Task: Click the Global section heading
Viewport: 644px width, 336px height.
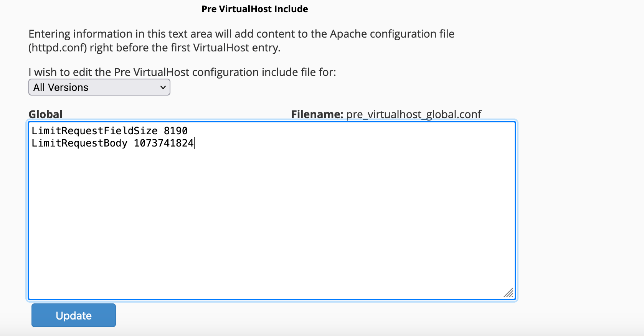Action: pyautogui.click(x=45, y=114)
